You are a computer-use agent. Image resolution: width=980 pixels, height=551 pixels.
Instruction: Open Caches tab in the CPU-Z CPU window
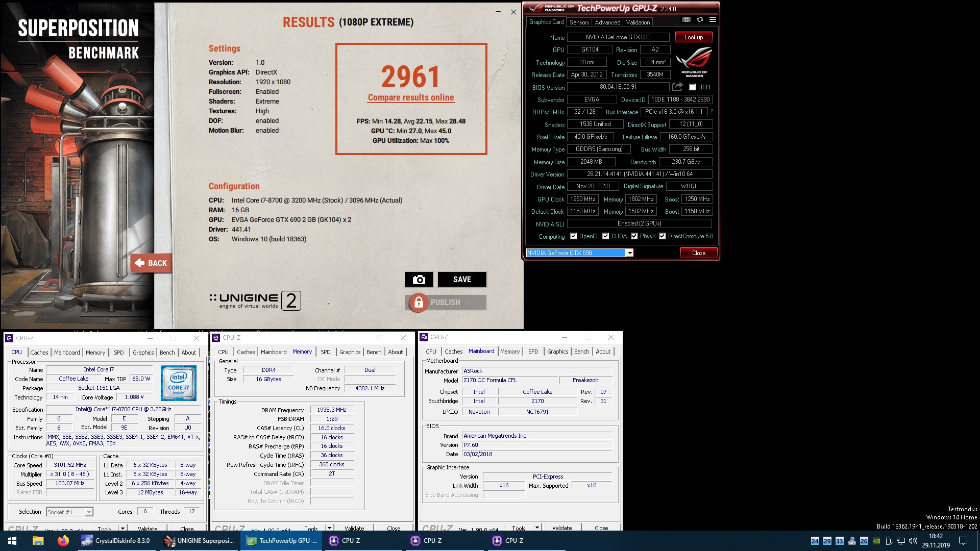[x=39, y=353]
